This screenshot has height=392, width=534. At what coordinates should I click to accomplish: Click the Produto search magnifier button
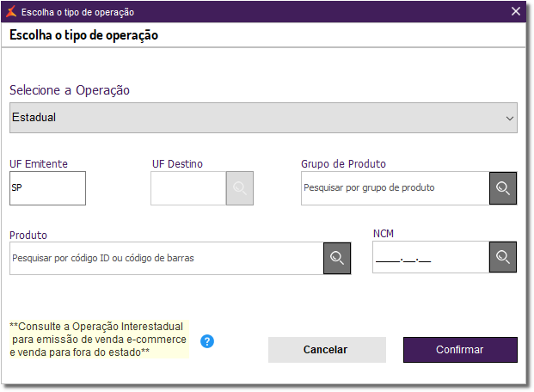[337, 258]
